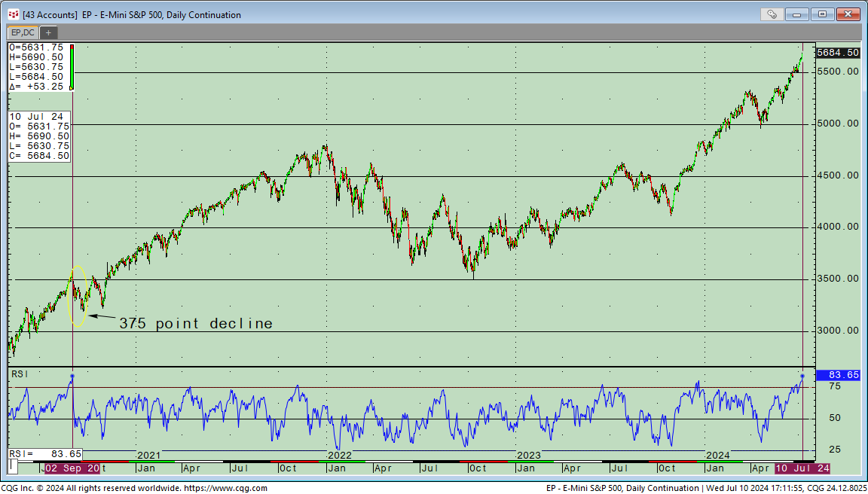
Task: Add a new tab with the plus tab
Action: (x=48, y=32)
